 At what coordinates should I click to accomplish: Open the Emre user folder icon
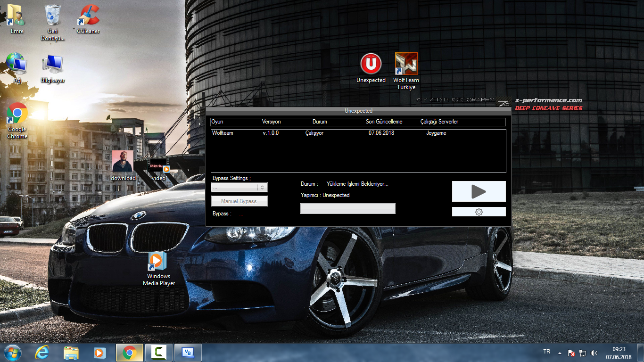point(17,19)
